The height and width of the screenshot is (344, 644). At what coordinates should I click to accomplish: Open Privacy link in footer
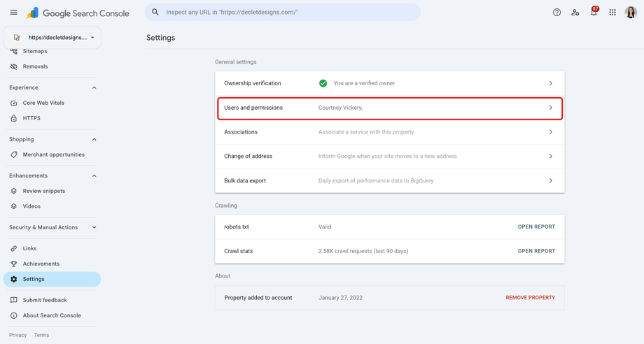click(x=17, y=335)
